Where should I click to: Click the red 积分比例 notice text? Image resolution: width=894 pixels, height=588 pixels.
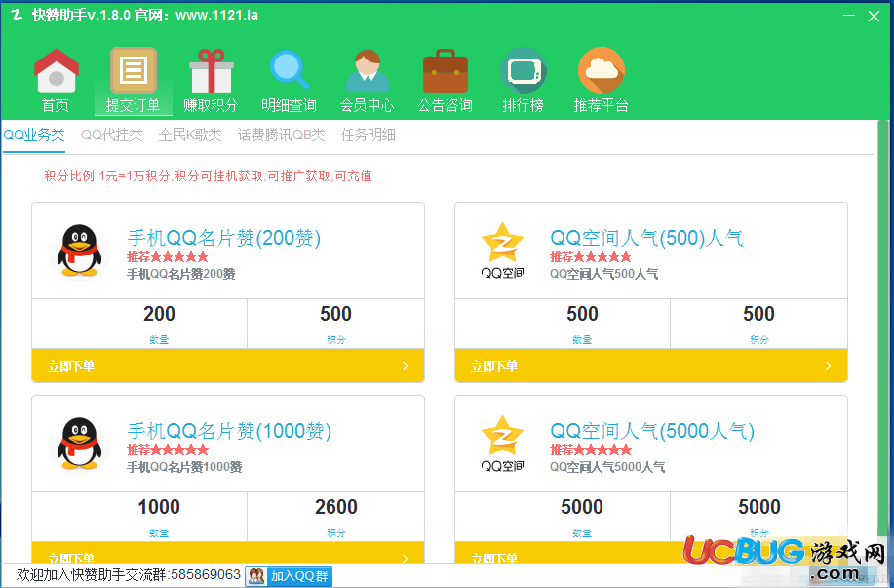(208, 176)
